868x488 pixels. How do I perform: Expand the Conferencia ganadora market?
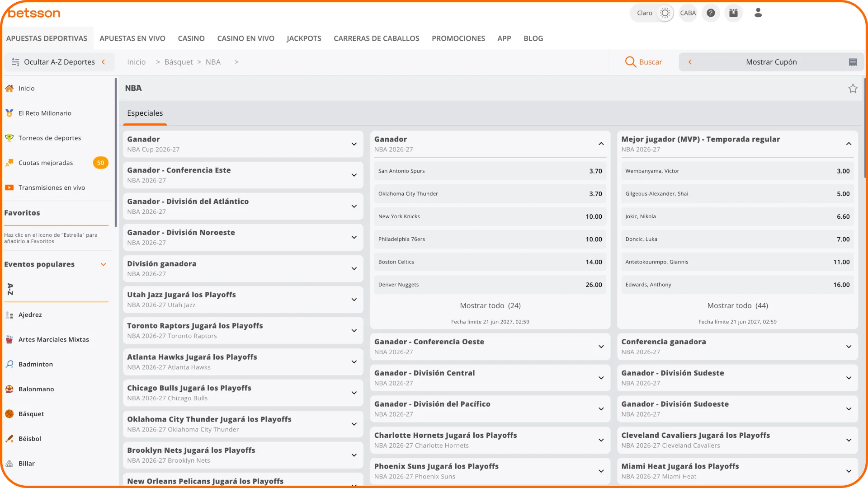click(x=737, y=347)
